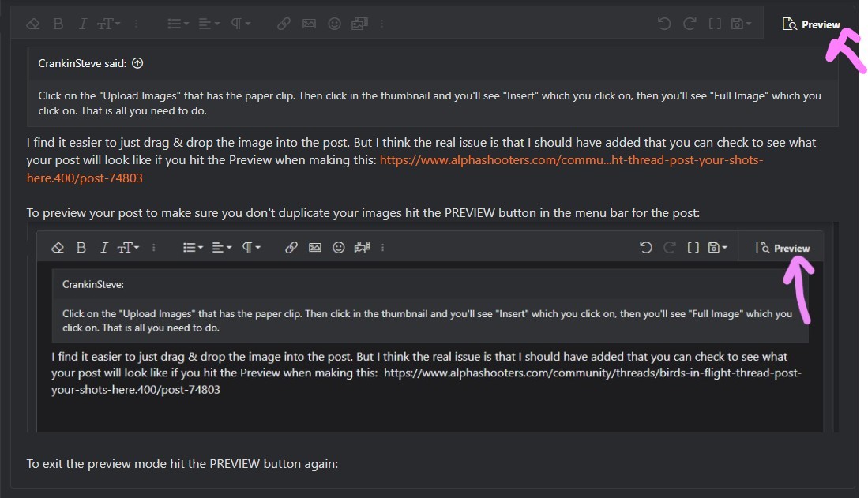Open the Font Size dropdown
This screenshot has width=868, height=498.
(x=107, y=24)
